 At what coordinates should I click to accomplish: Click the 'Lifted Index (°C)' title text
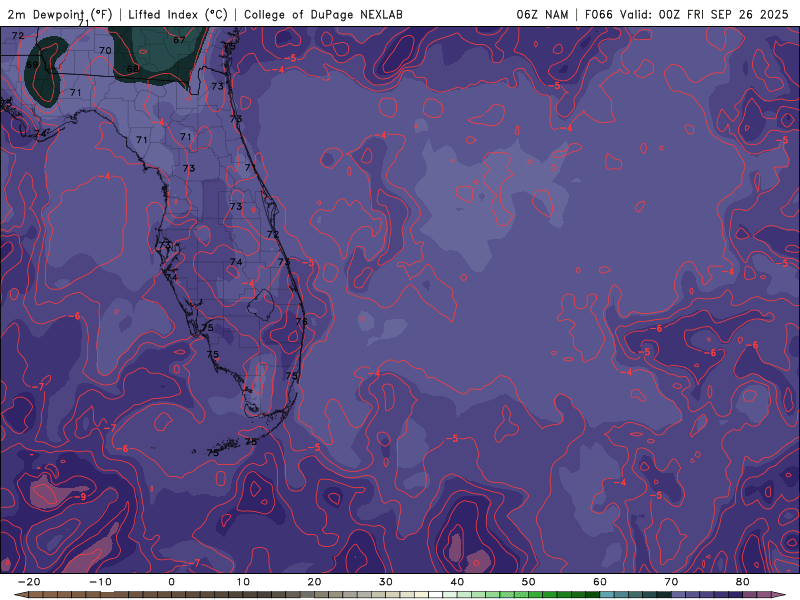178,14
